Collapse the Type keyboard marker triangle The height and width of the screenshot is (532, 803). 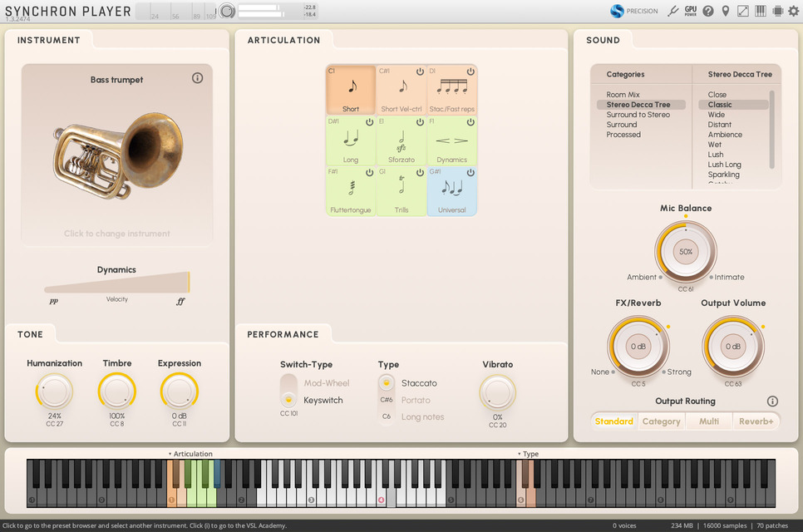pyautogui.click(x=519, y=454)
